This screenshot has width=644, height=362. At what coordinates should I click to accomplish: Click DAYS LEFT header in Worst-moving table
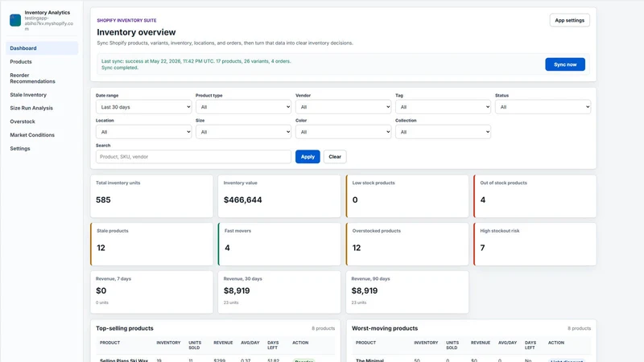point(530,345)
